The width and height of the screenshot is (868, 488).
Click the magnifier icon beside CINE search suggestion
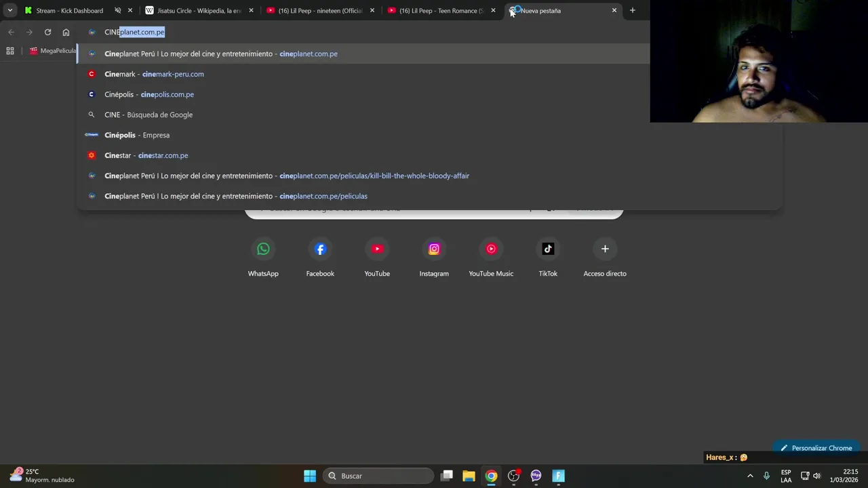[92, 115]
